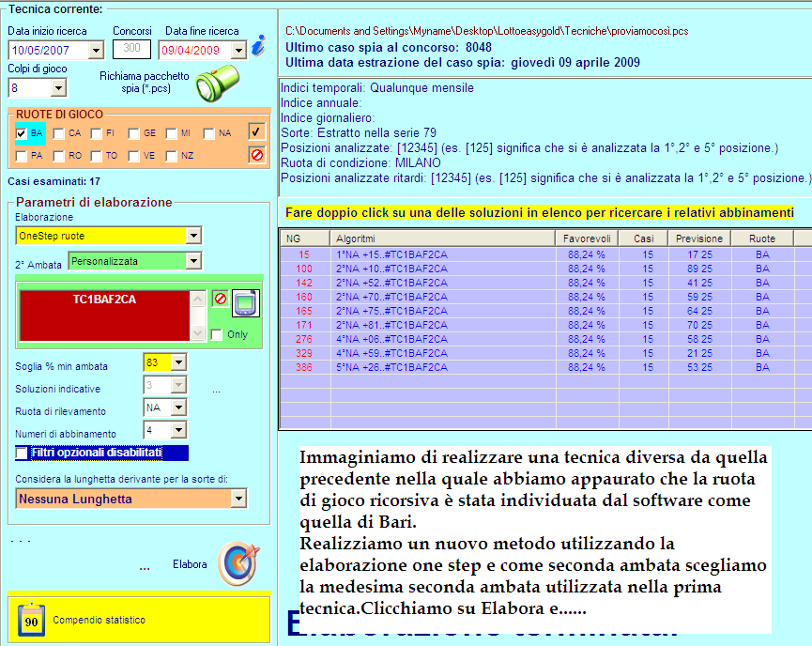Enable the FI wheel checkbox

tap(97, 133)
